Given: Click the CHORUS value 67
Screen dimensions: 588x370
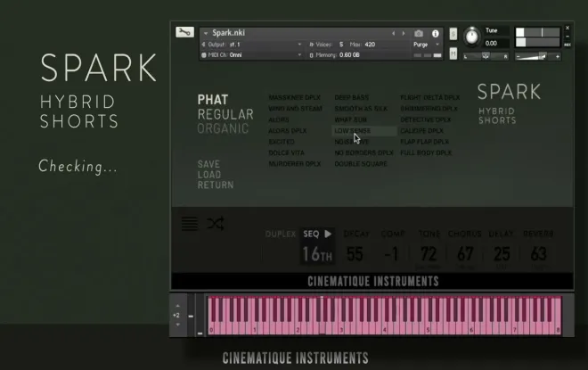Looking at the screenshot, I should [x=465, y=254].
